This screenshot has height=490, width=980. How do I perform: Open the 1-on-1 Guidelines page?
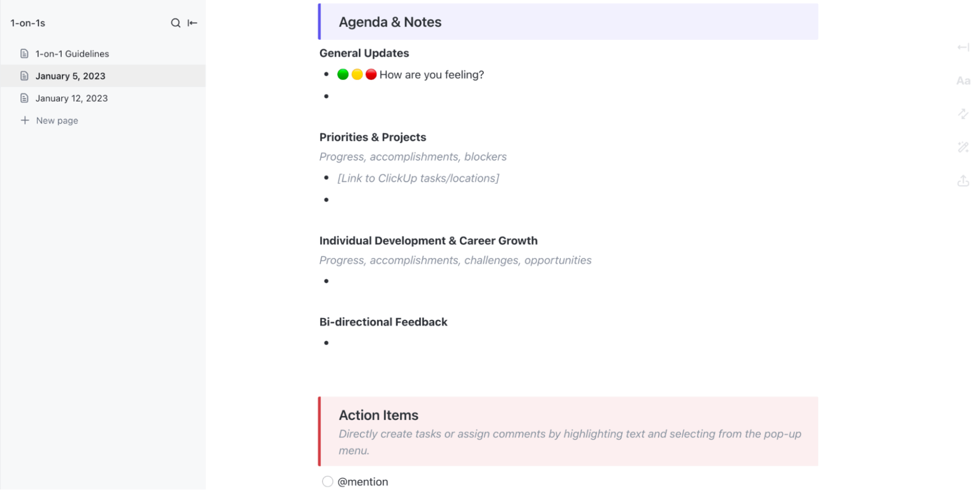coord(72,53)
